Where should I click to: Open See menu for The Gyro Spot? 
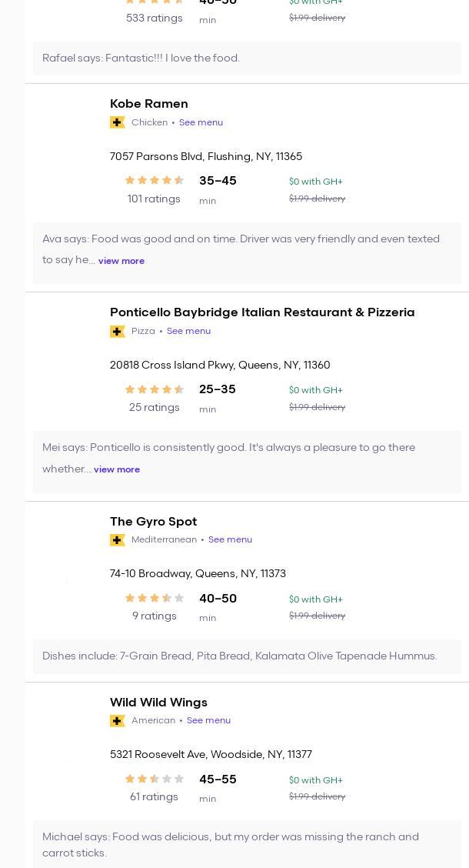[230, 539]
